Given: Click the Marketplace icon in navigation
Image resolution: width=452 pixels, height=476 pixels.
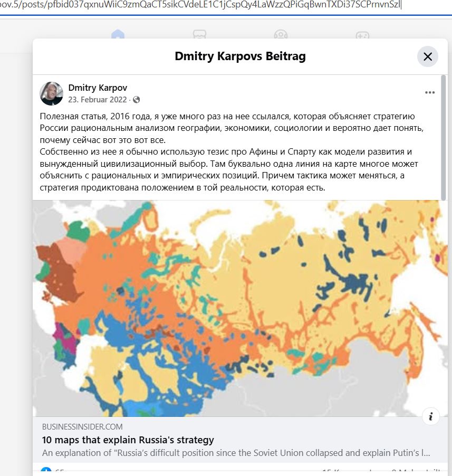Looking at the screenshot, I should (199, 34).
